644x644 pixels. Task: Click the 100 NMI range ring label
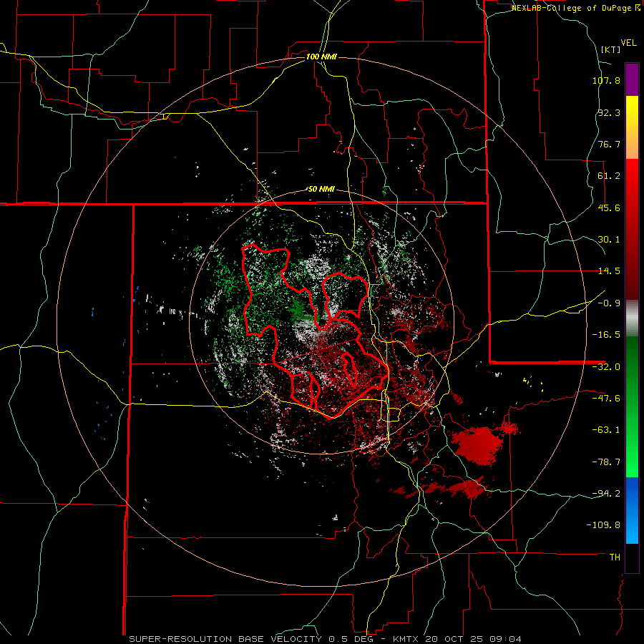pos(321,57)
